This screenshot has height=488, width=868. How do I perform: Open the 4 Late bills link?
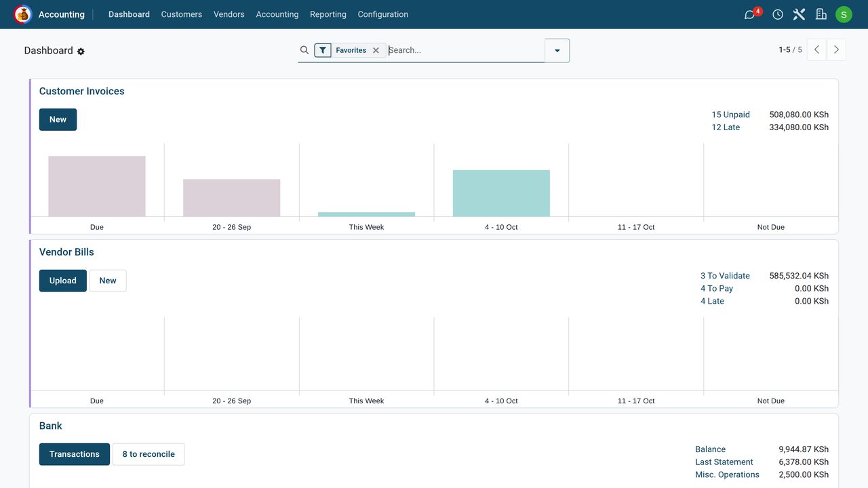712,301
